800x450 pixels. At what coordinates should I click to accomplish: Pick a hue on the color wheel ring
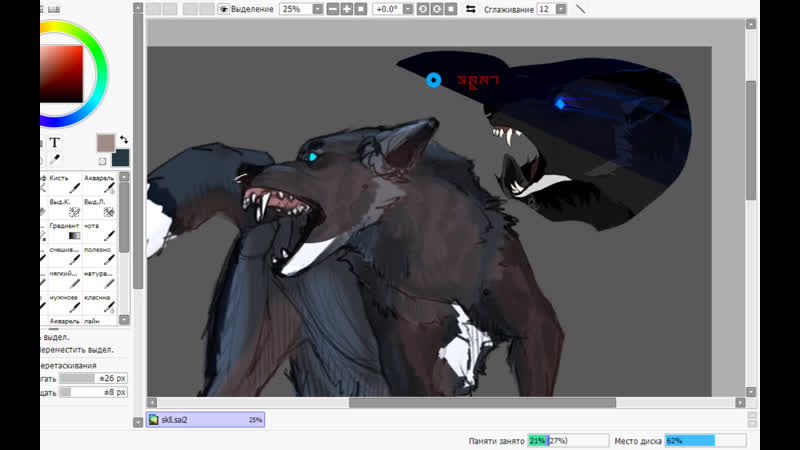100,74
